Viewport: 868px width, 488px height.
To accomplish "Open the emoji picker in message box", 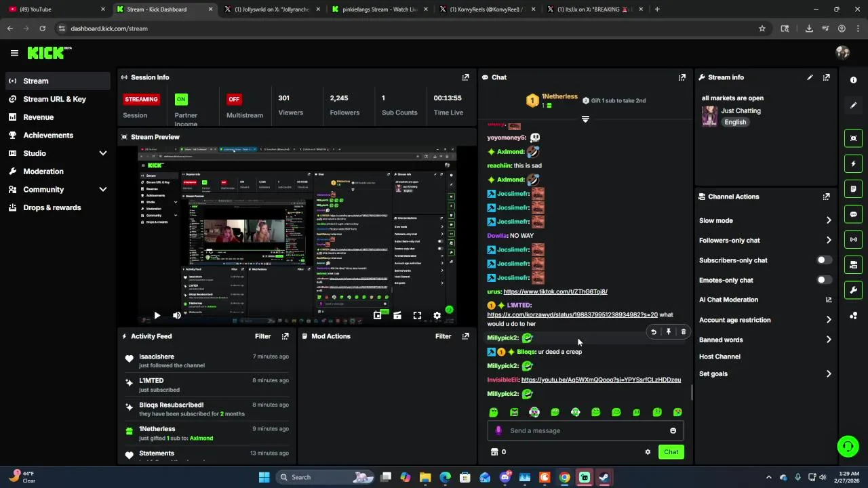I will 673,430.
